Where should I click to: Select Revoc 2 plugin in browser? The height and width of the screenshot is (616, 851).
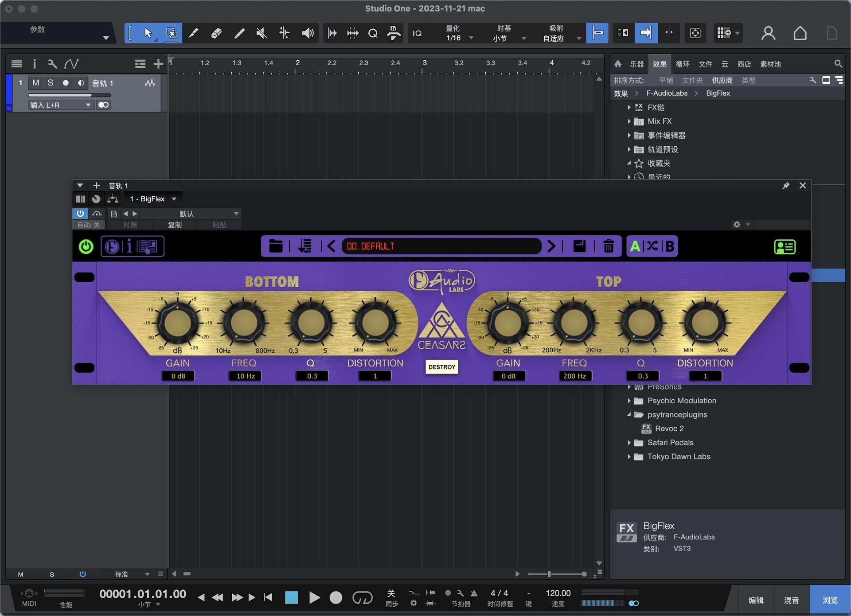669,429
